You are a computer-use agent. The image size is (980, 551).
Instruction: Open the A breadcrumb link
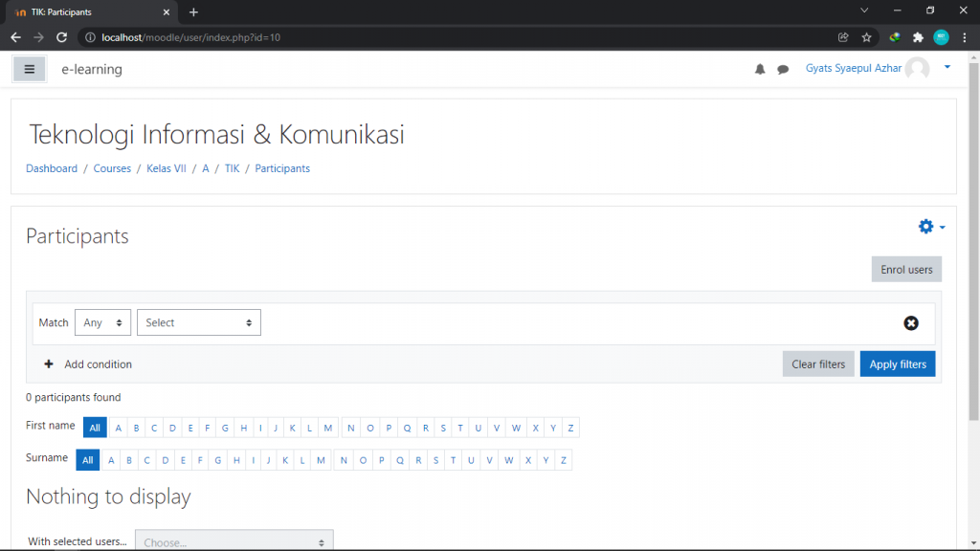(206, 168)
